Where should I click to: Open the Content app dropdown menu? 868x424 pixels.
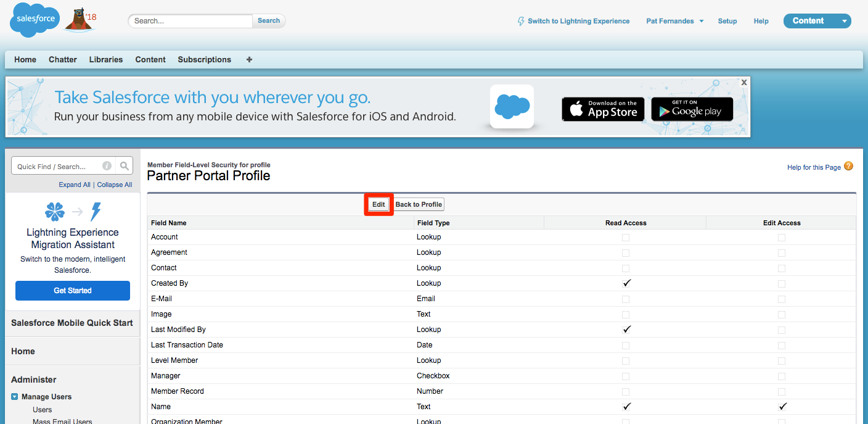[x=817, y=21]
